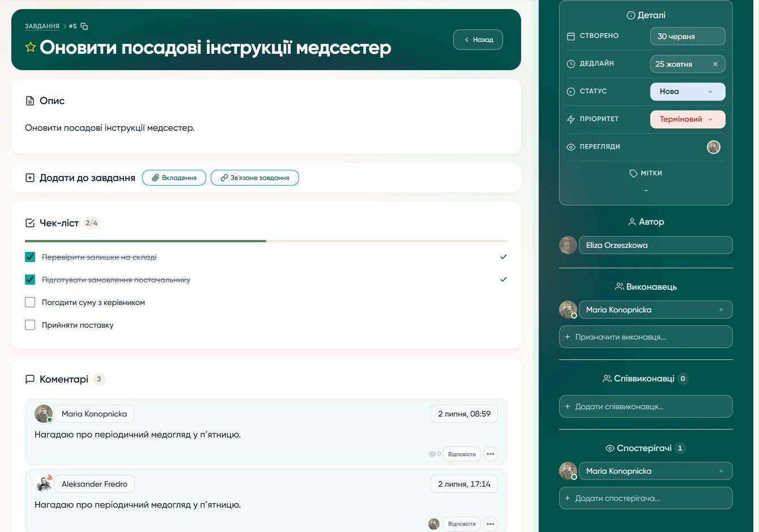Viewport: 759px width, 532px height.
Task: Open the Пріоритет dropdown showing Терміновий
Action: tap(688, 119)
